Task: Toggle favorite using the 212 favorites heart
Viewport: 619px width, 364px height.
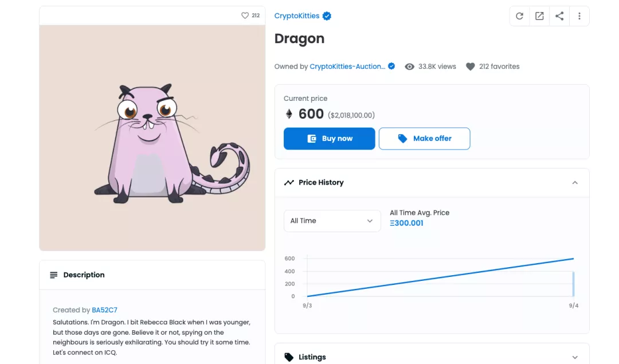Action: click(471, 66)
